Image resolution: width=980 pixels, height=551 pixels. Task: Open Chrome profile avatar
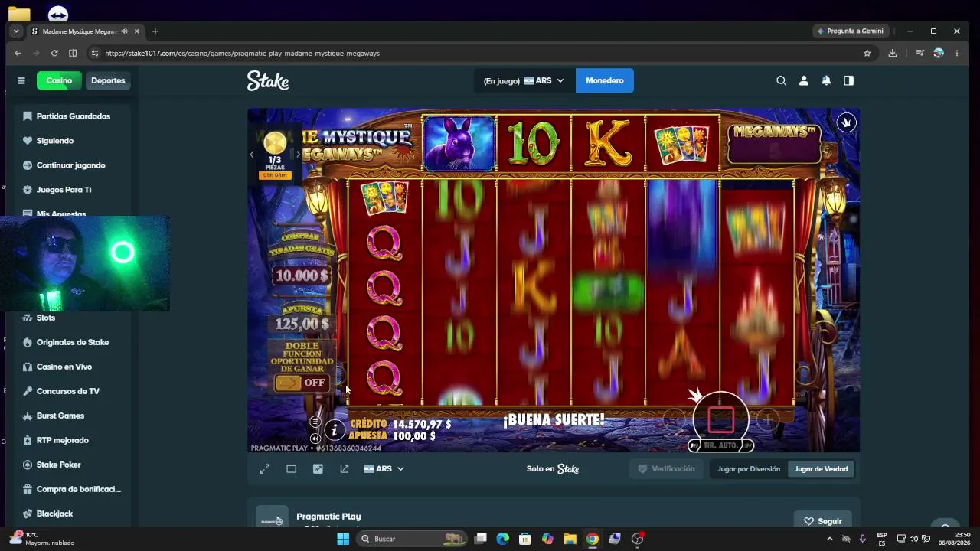939,53
